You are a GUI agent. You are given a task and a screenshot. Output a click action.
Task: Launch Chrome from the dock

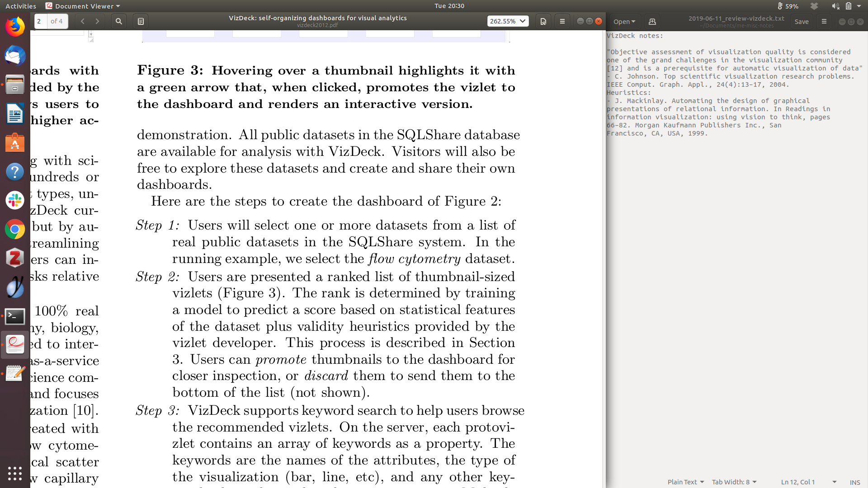point(15,230)
